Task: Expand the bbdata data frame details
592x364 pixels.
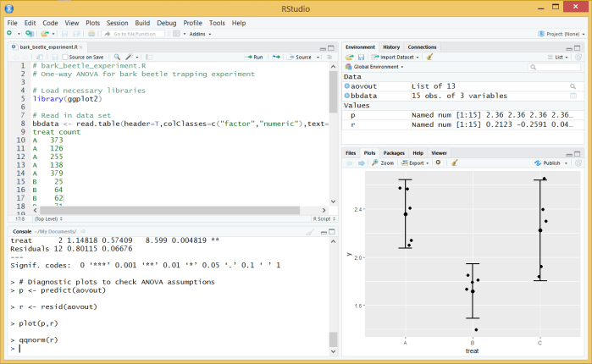Action: click(x=347, y=96)
